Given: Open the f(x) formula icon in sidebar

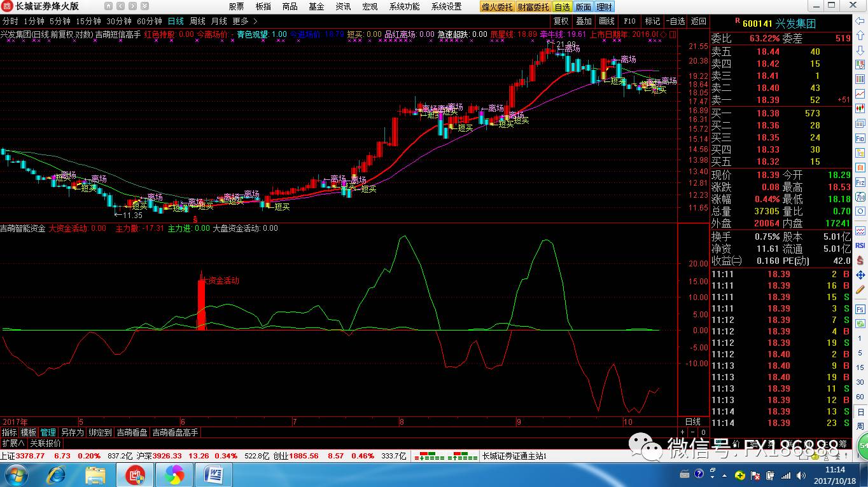Looking at the screenshot, I should (860, 196).
